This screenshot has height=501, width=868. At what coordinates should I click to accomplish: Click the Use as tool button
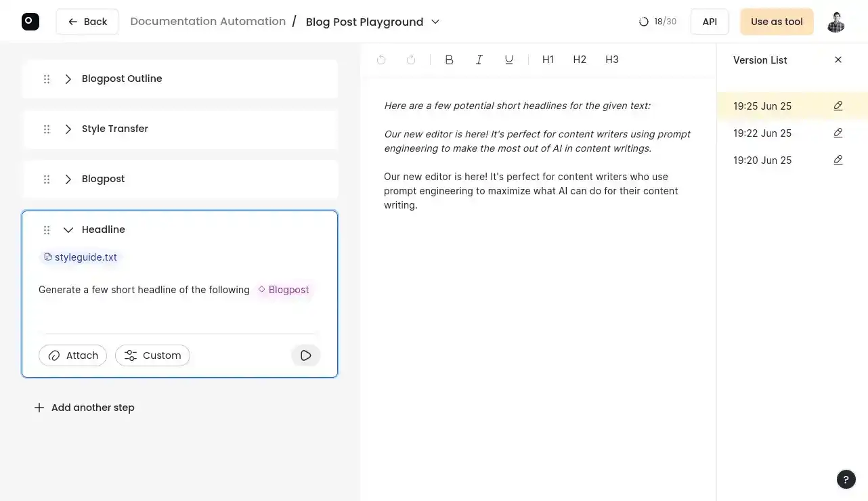click(777, 22)
